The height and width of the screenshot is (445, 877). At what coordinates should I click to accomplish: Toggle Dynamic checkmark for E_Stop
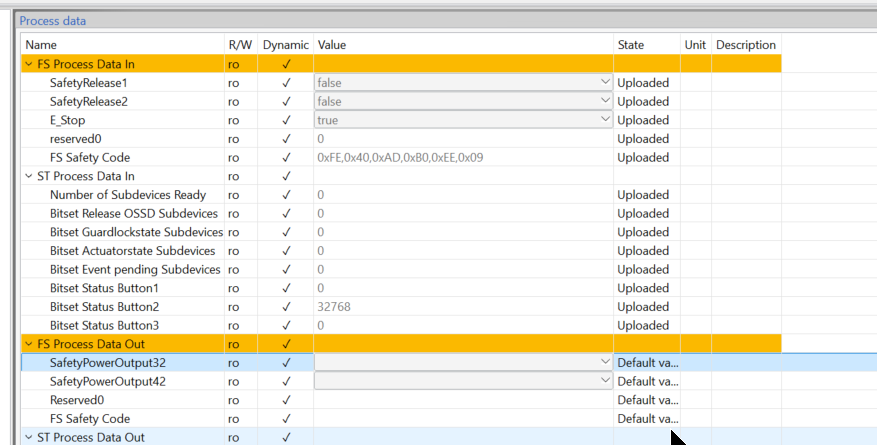point(286,120)
